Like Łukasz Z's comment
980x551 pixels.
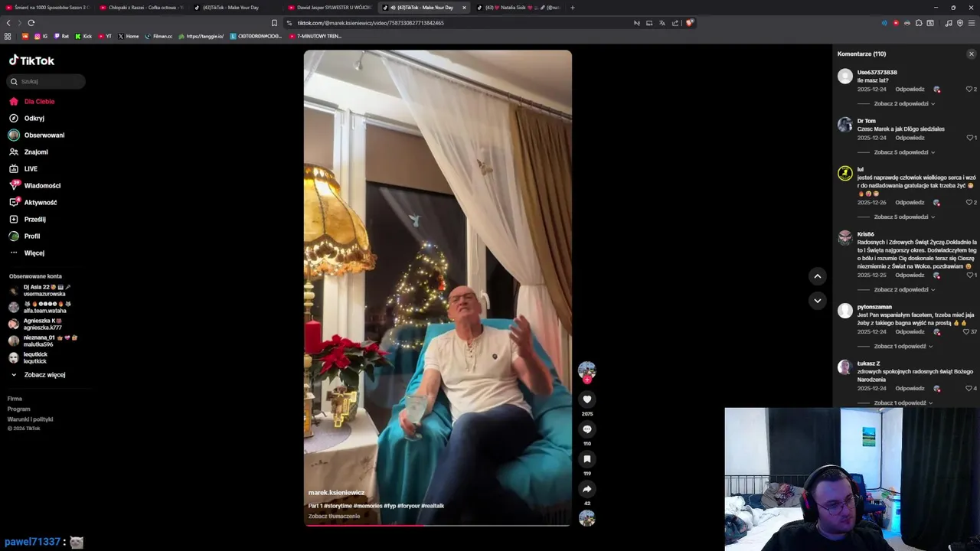point(970,389)
